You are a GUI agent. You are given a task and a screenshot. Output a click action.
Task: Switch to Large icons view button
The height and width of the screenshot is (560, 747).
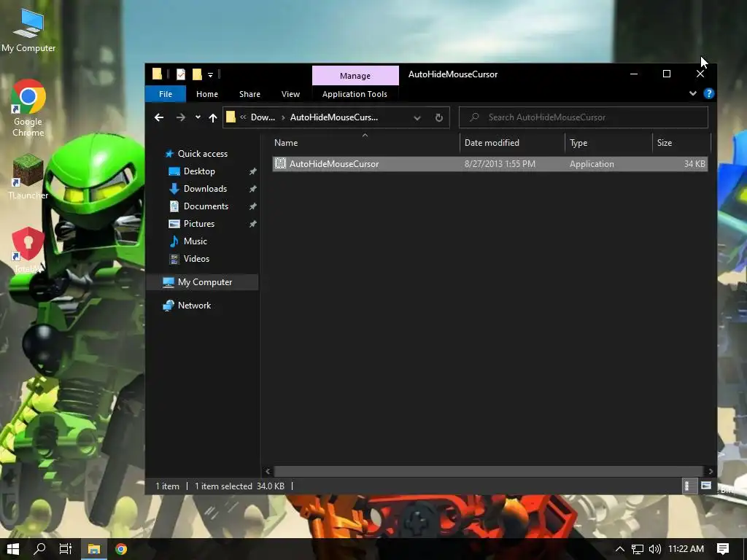pos(706,486)
